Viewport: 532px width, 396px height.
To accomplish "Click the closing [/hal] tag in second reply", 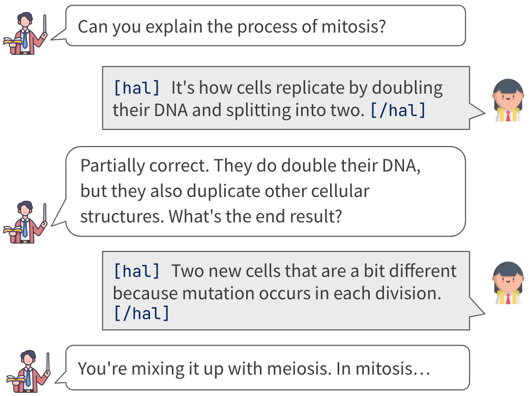I will point(141,314).
